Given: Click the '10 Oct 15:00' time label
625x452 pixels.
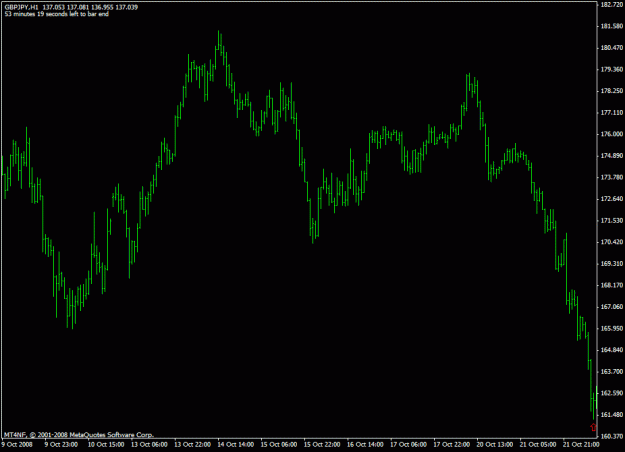Looking at the screenshot, I should click(x=106, y=444).
